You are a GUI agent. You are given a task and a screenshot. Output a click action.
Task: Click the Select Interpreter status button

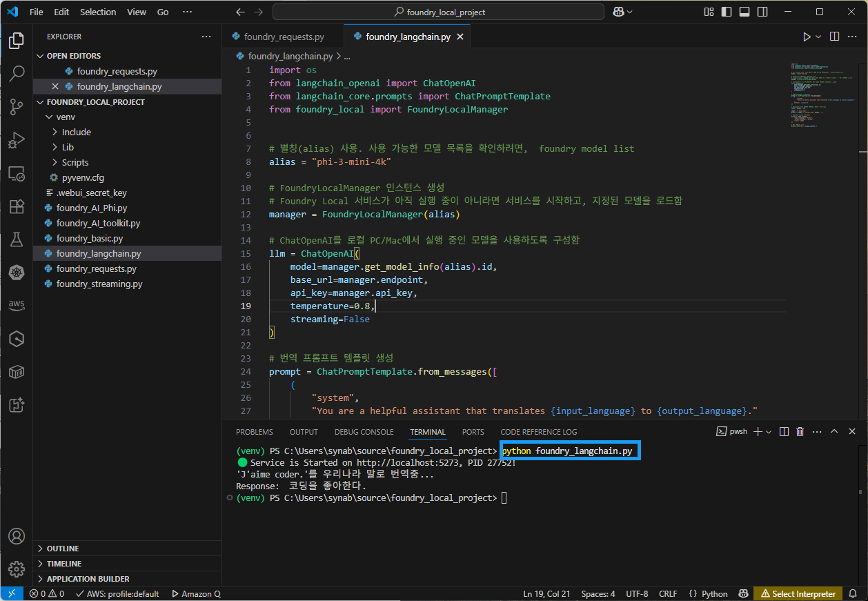pos(798,593)
